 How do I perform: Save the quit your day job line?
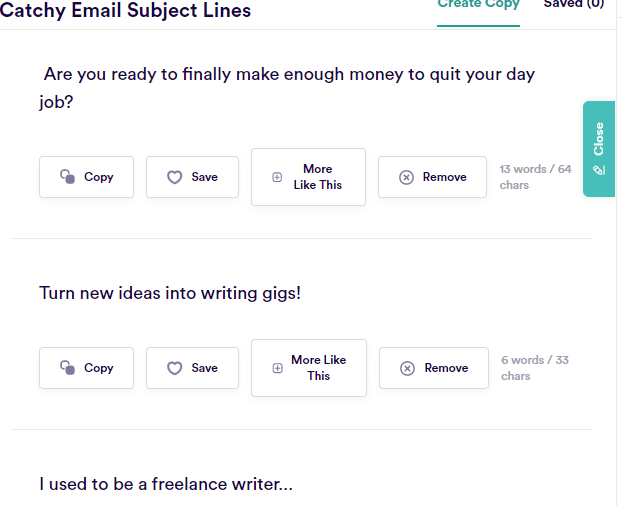(x=192, y=177)
